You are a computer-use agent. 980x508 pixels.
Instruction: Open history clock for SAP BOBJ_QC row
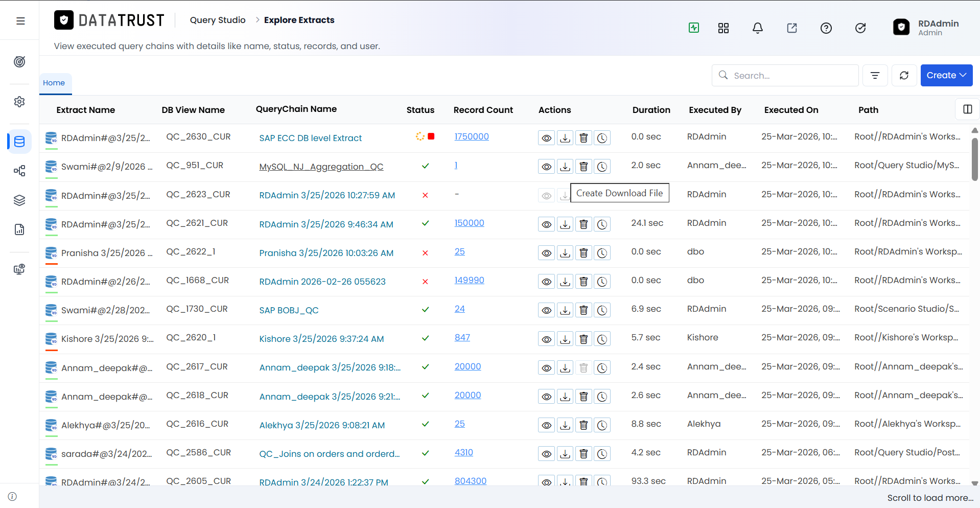pyautogui.click(x=602, y=310)
